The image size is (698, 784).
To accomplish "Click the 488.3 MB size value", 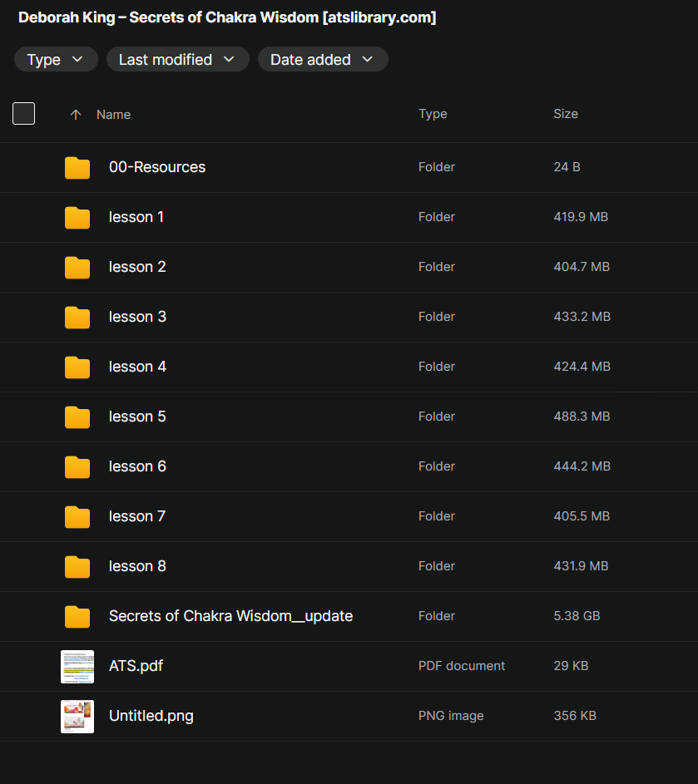I will [582, 417].
